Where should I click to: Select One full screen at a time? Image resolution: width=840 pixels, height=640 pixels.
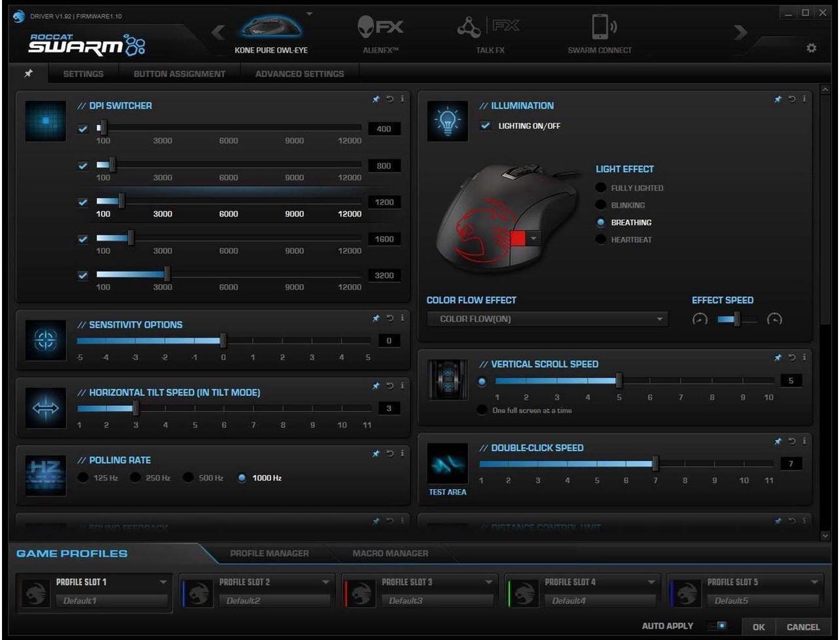482,410
